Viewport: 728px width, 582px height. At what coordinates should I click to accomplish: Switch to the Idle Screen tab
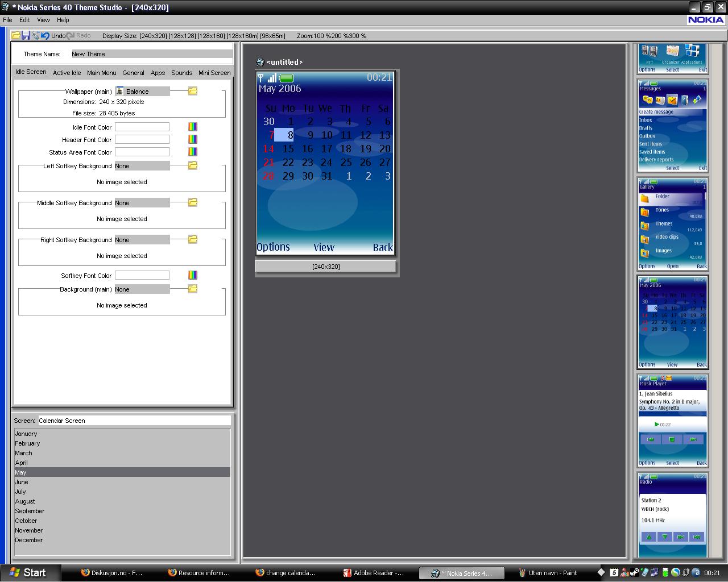[31, 72]
